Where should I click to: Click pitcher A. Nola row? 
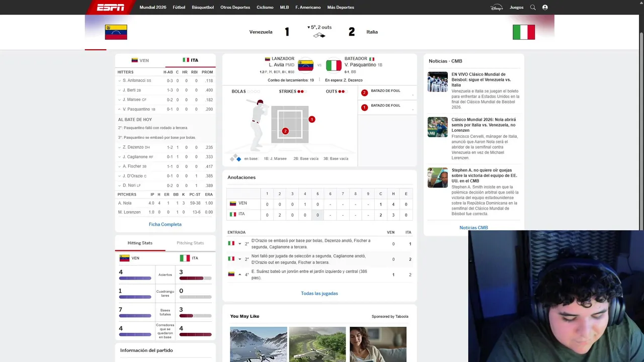click(165, 203)
